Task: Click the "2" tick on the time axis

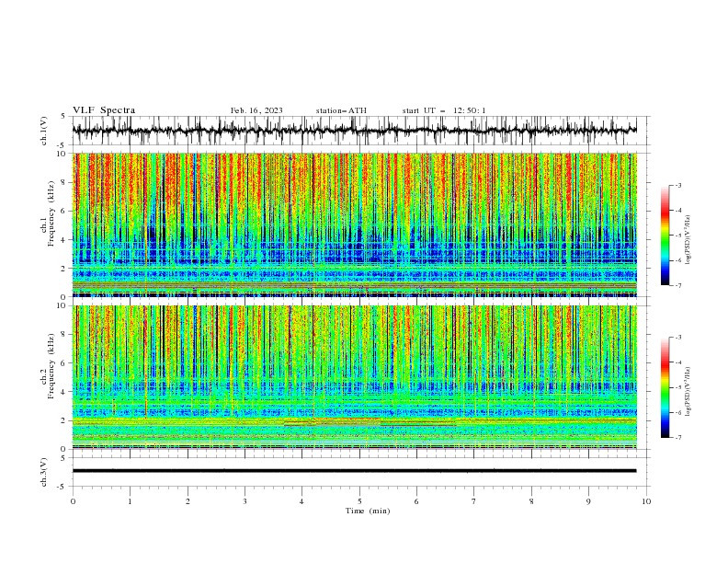Action: [x=188, y=501]
